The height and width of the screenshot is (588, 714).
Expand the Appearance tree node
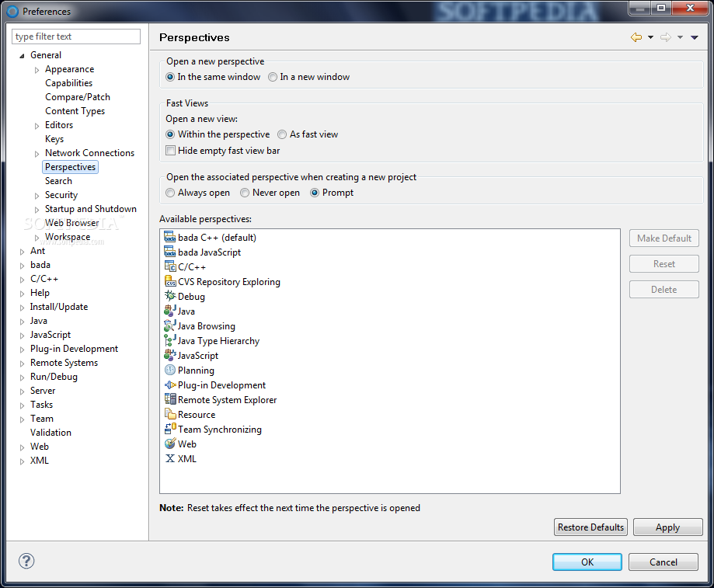(37, 70)
